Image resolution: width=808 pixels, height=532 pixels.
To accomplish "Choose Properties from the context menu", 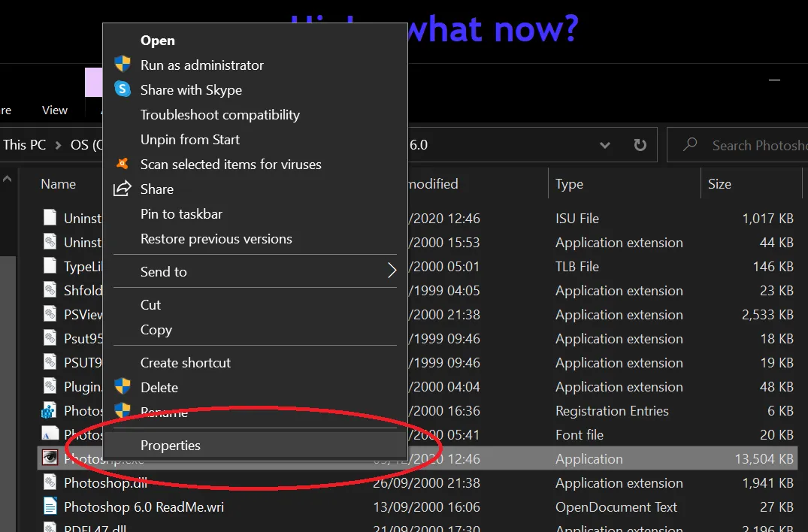I will [x=171, y=446].
